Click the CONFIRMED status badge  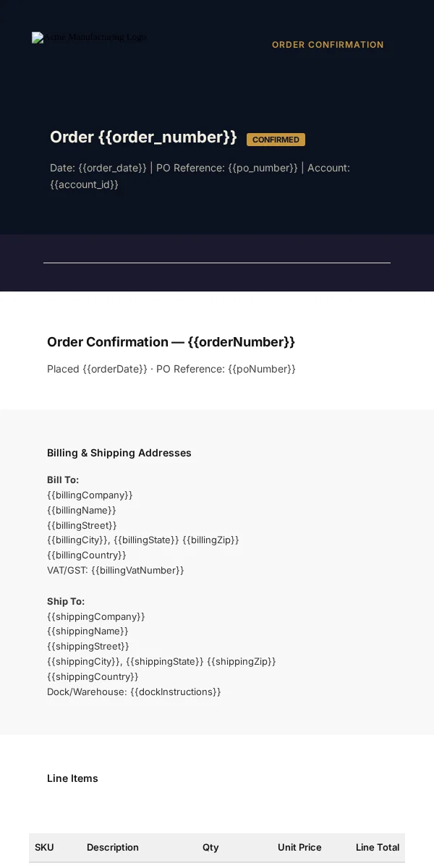(x=276, y=140)
